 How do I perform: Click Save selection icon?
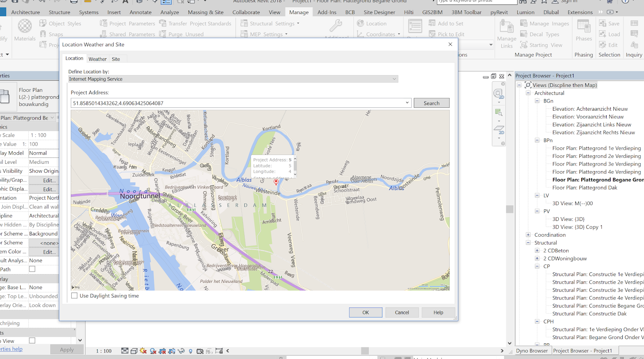click(603, 23)
